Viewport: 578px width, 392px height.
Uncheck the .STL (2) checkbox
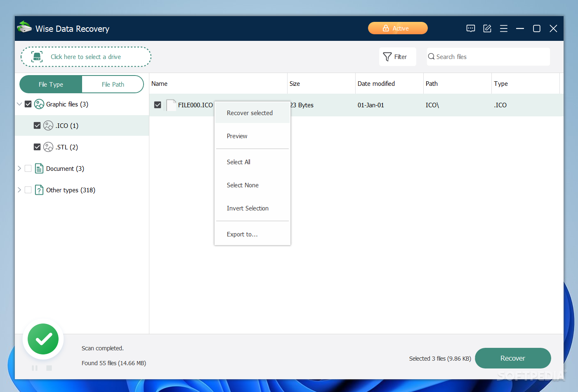pyautogui.click(x=37, y=147)
